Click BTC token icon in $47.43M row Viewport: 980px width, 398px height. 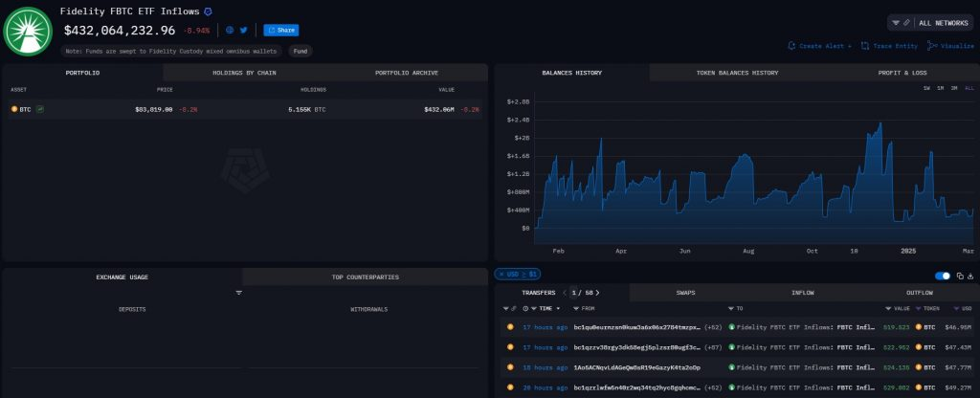[919, 346]
